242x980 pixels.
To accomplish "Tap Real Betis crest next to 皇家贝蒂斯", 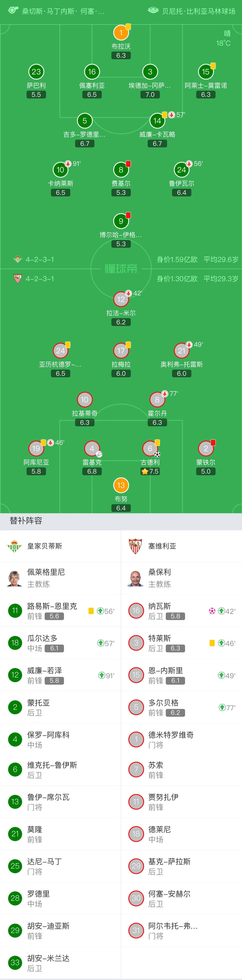I will pos(14,546).
